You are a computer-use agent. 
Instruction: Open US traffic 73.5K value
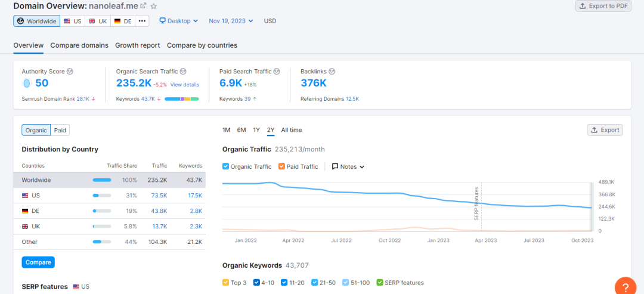coord(159,196)
